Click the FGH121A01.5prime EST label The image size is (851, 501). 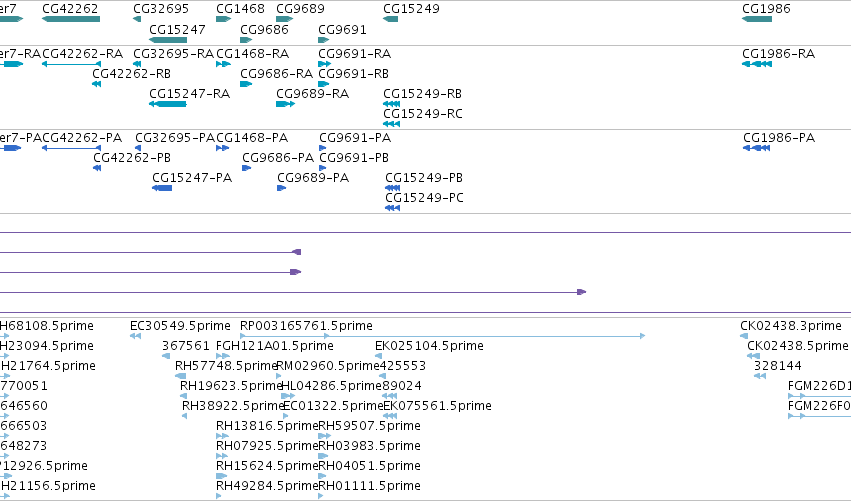275,346
